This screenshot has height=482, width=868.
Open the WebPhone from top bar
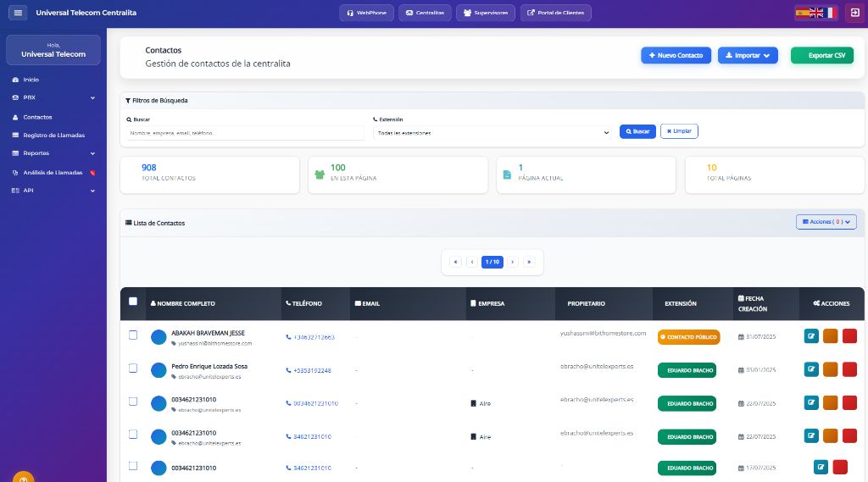tap(366, 13)
